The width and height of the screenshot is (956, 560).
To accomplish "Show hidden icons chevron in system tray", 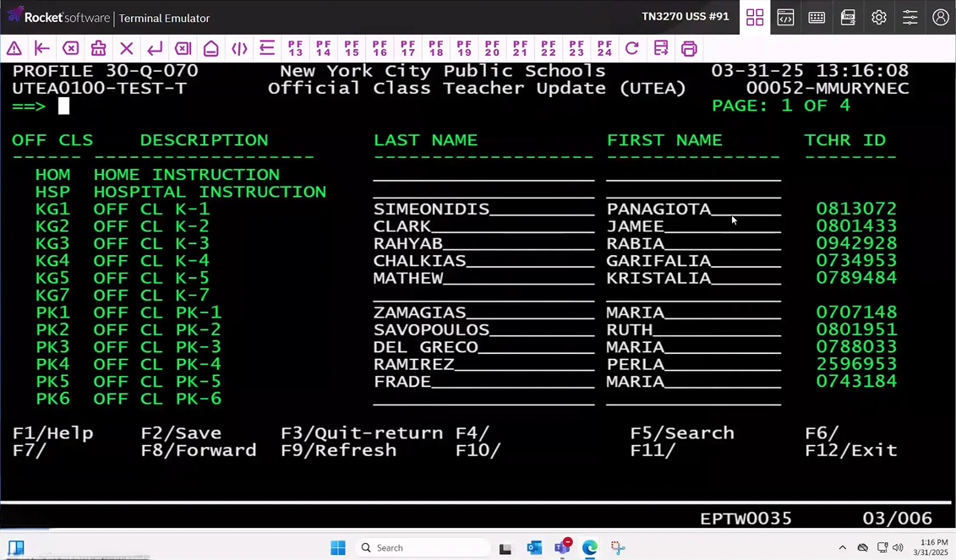I will pyautogui.click(x=842, y=548).
